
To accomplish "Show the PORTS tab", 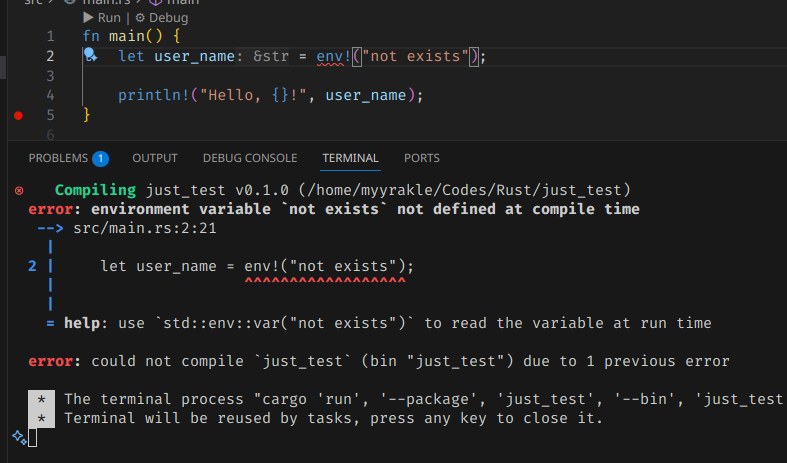I will [422, 158].
